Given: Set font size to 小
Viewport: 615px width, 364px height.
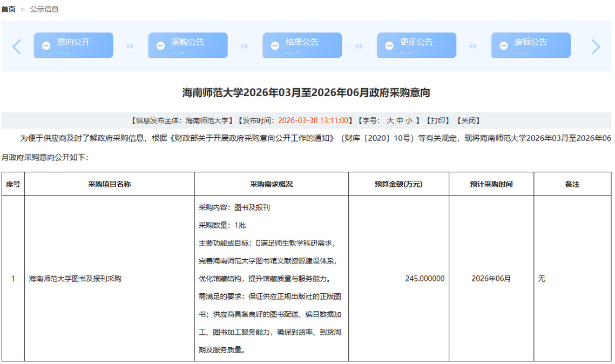Looking at the screenshot, I should (409, 120).
